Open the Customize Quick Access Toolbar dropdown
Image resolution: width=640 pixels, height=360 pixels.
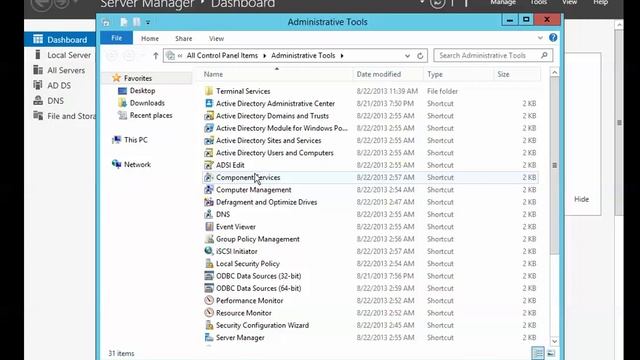click(x=148, y=22)
